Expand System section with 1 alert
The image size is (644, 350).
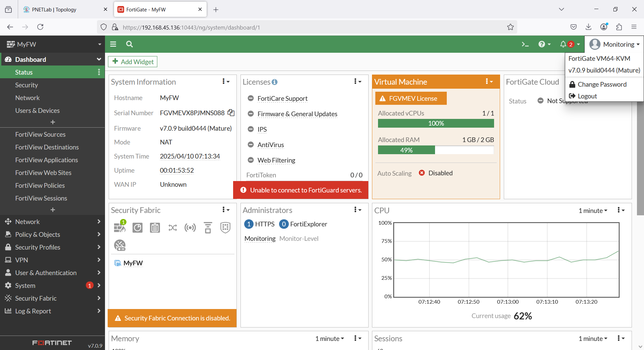click(52, 286)
